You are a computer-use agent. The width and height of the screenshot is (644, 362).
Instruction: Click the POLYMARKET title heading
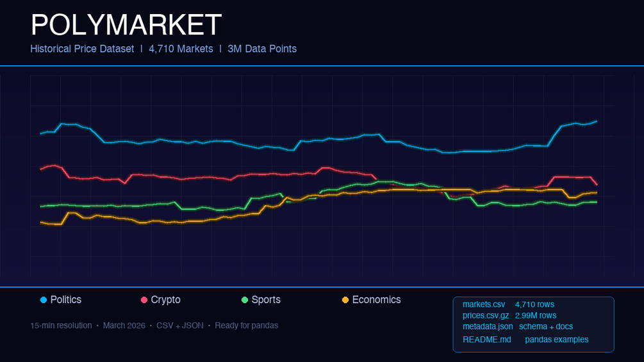tap(126, 24)
